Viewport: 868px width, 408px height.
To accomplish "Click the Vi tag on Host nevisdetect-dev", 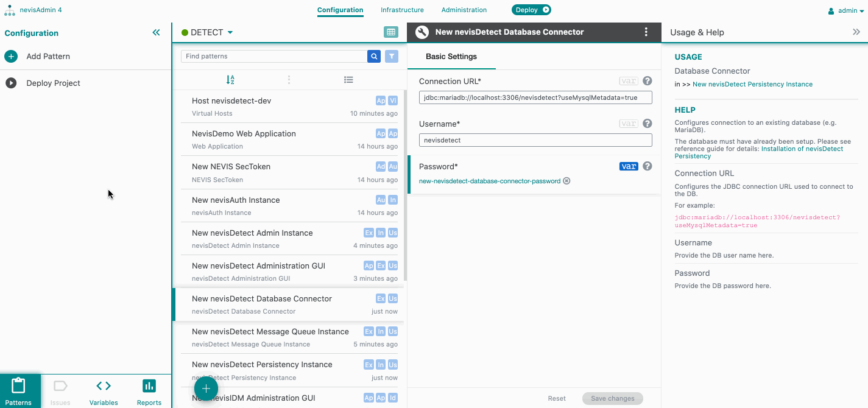I will pos(393,100).
